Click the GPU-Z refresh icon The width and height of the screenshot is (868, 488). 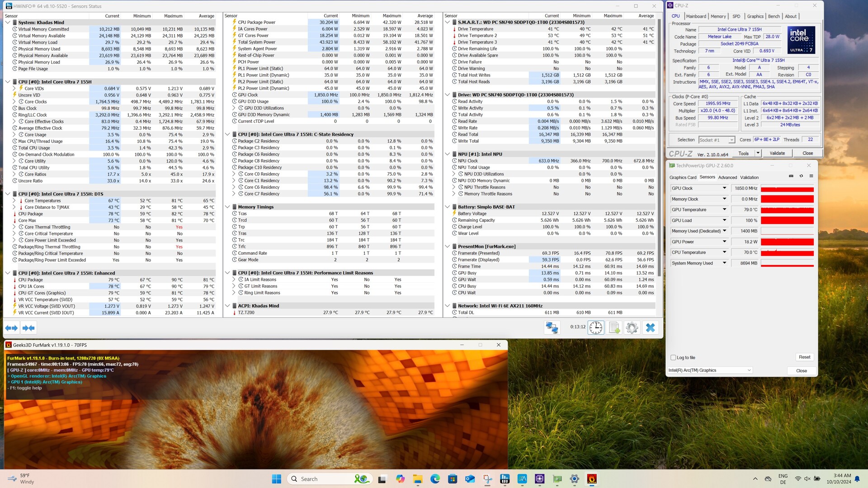[x=801, y=176]
